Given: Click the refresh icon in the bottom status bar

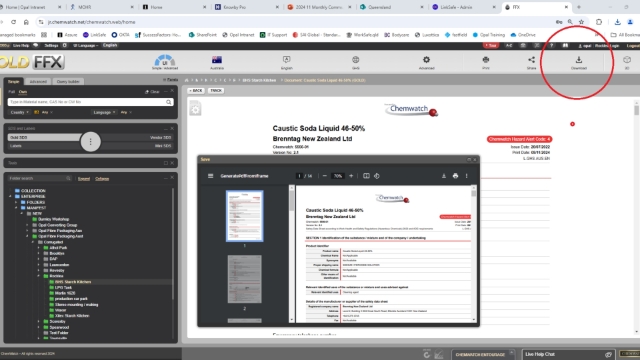Looking at the screenshot, I should [427, 354].
